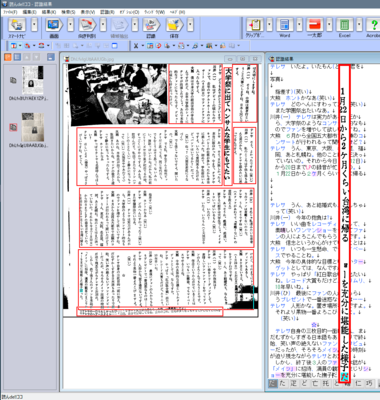Click the Acrobat help question mark icon

373,25
